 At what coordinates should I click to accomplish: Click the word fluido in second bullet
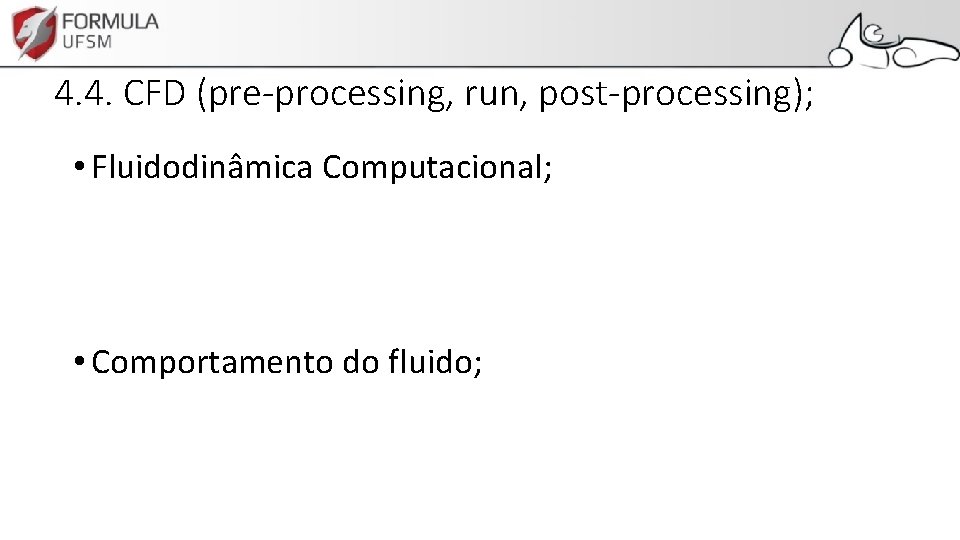coord(434,362)
